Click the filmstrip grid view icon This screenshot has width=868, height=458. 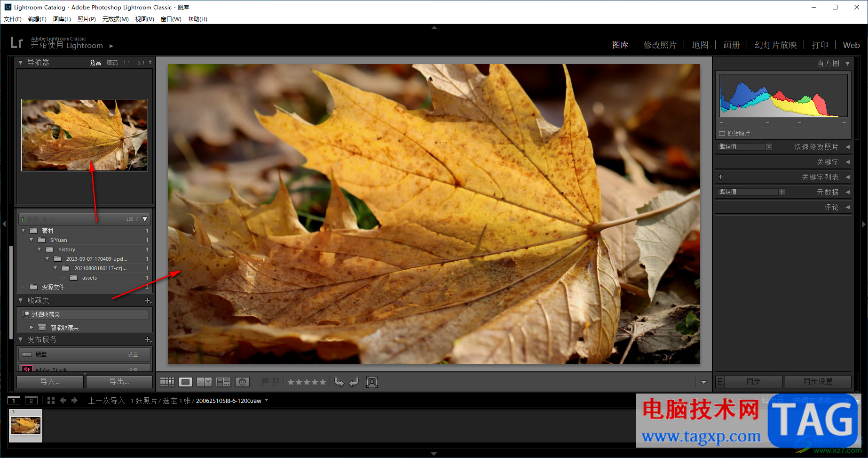click(51, 401)
